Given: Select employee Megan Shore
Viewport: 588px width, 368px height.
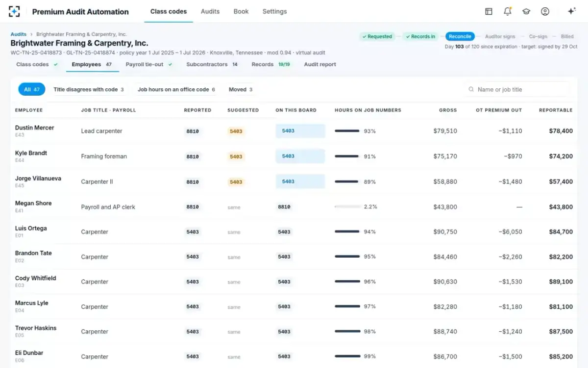Looking at the screenshot, I should tap(33, 203).
